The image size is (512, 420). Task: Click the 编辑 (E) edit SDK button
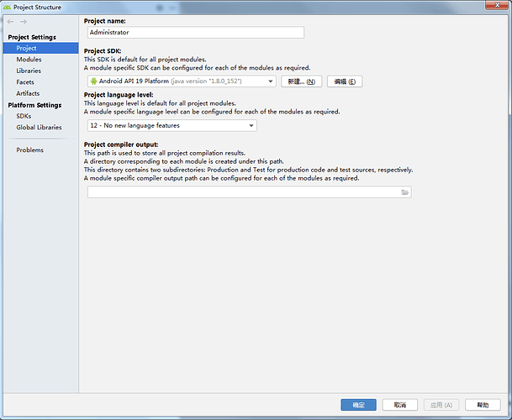[x=345, y=81]
